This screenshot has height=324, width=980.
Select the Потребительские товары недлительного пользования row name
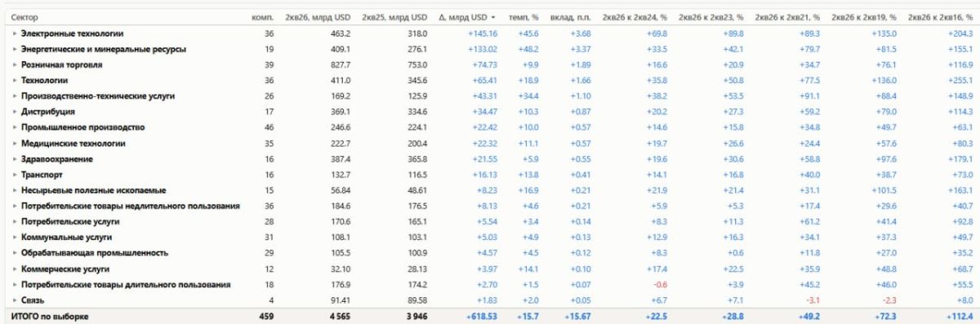[130, 206]
